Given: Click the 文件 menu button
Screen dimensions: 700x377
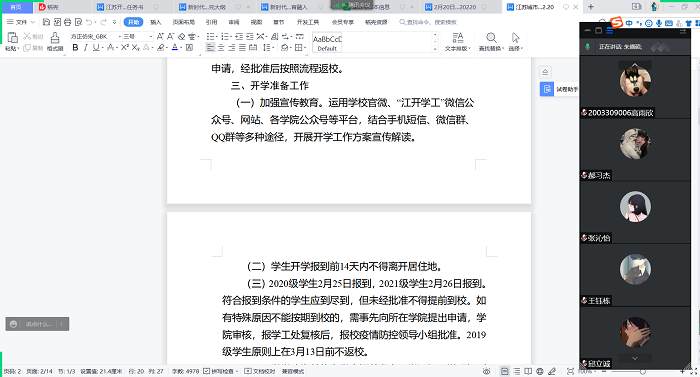Looking at the screenshot, I should (x=21, y=22).
